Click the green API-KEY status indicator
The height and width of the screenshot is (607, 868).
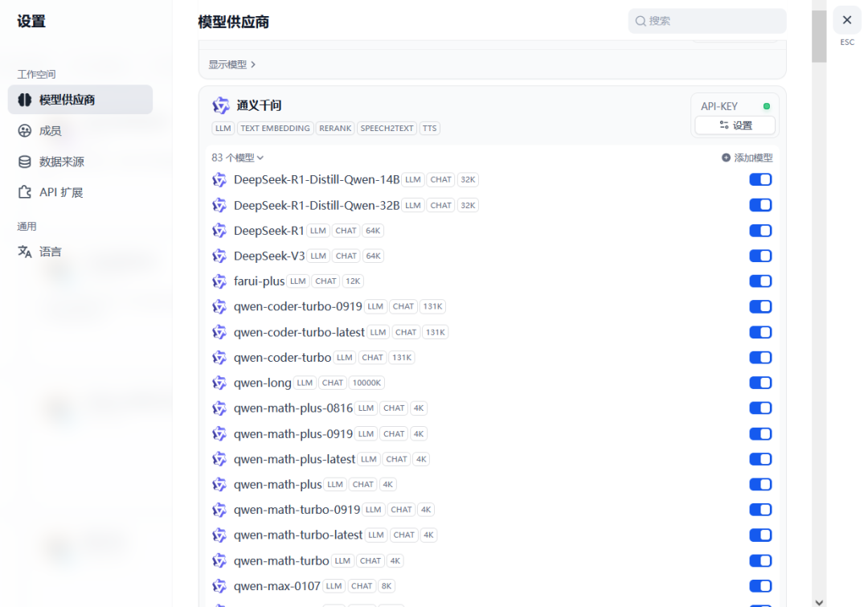point(767,106)
